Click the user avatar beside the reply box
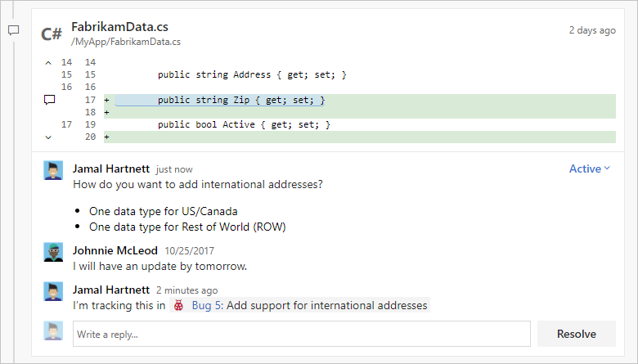638x364 pixels. pos(53,331)
